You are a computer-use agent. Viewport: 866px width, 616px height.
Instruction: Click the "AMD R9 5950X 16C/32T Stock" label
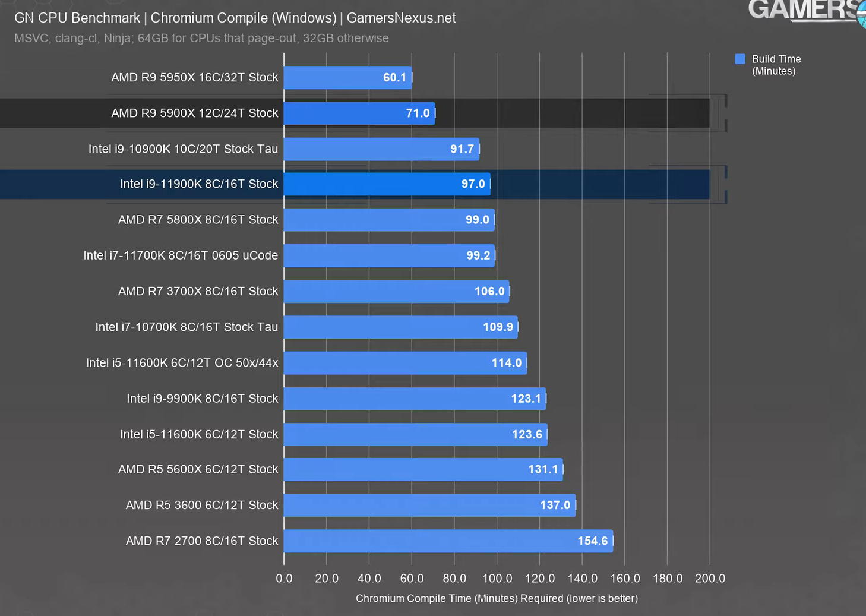194,77
